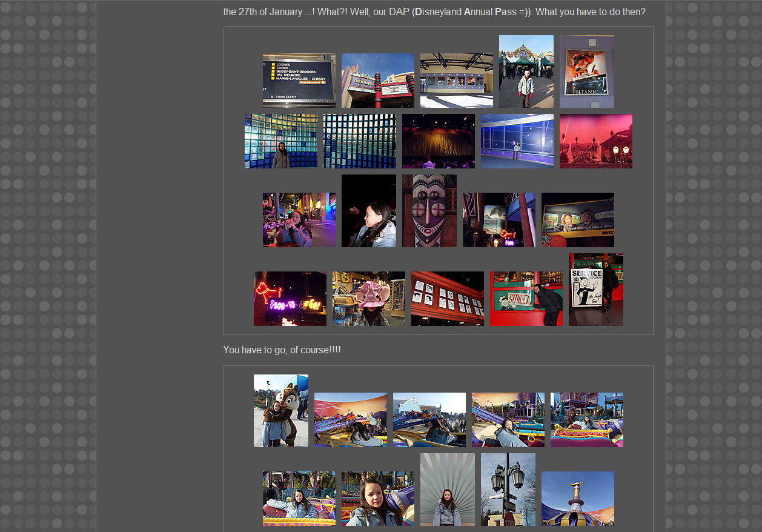Screen dimensions: 762x532
Task: Click the Hertz billboard thumbnail
Action: pyautogui.click(x=577, y=220)
